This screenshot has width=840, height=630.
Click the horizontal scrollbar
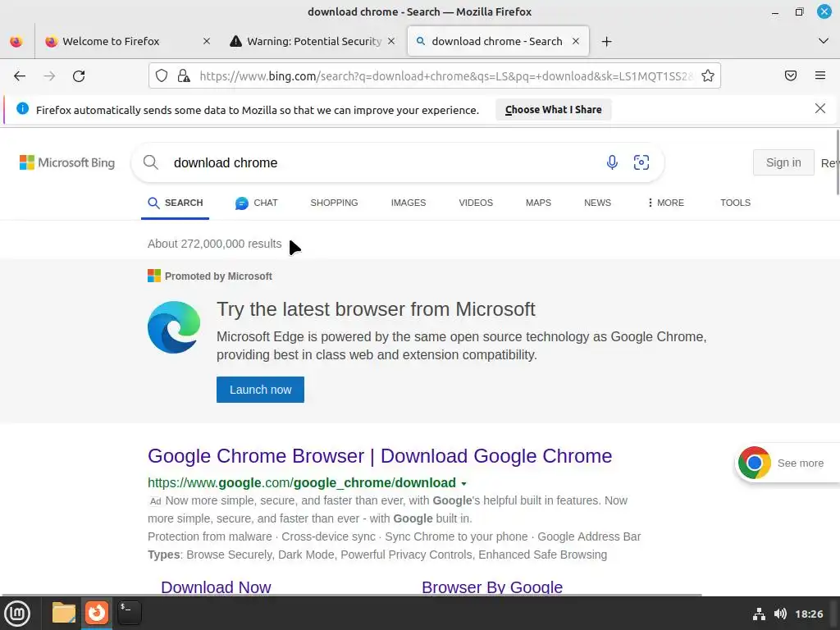351,595
